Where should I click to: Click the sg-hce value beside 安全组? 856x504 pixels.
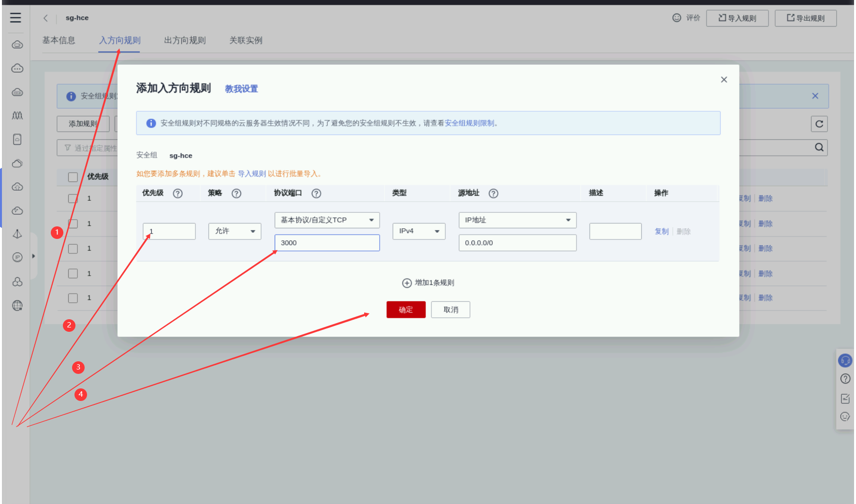(181, 156)
